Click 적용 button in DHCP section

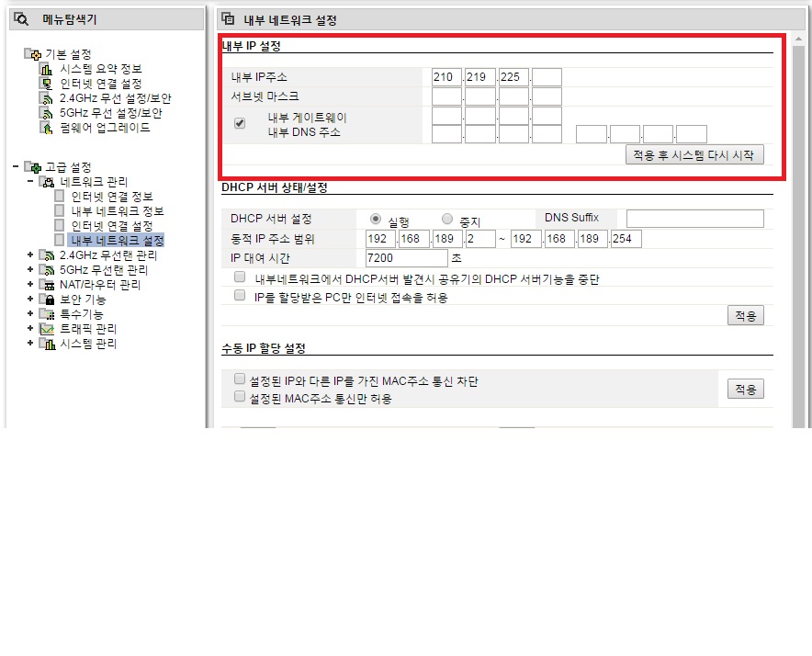pyautogui.click(x=746, y=315)
